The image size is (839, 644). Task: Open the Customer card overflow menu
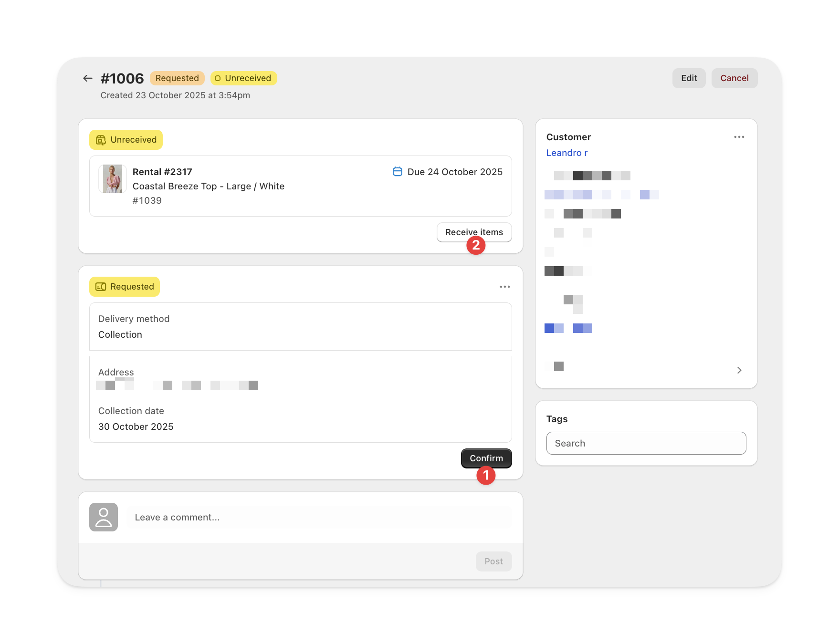[x=739, y=137]
